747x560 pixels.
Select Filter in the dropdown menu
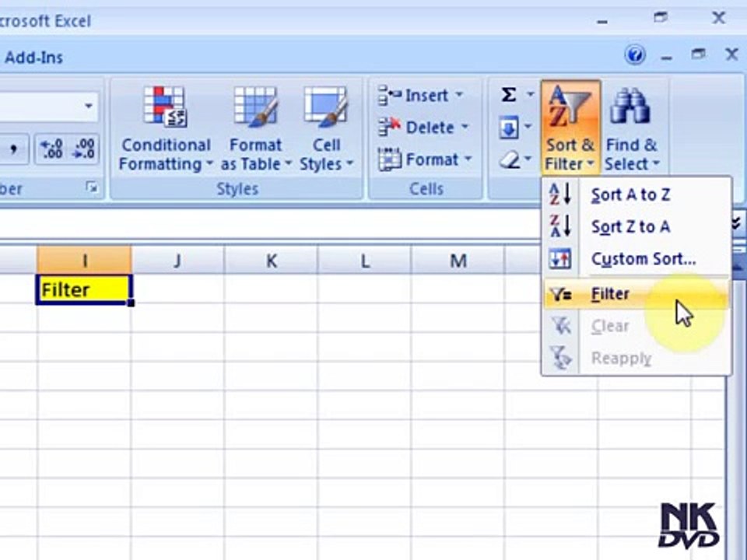(636, 294)
